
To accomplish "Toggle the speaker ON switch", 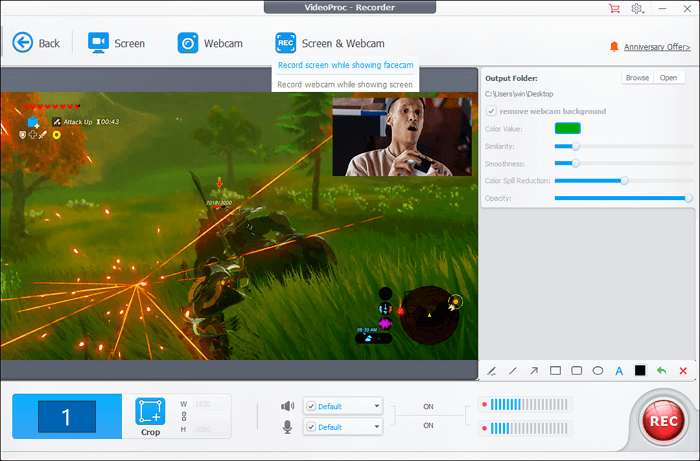I will pyautogui.click(x=428, y=407).
